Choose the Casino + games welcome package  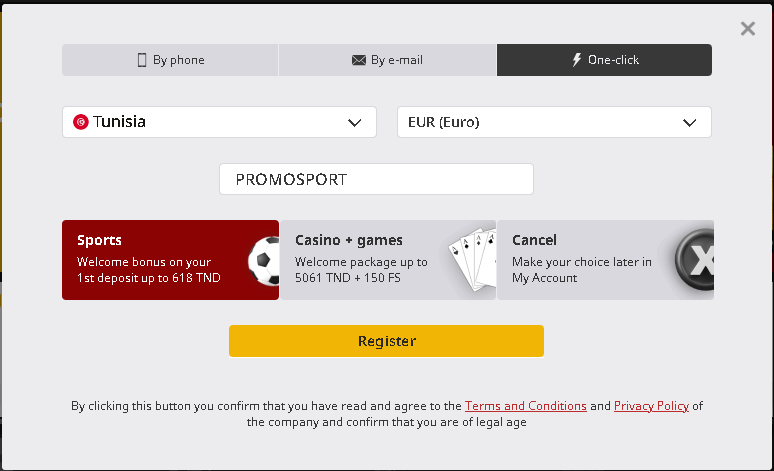pos(370,260)
